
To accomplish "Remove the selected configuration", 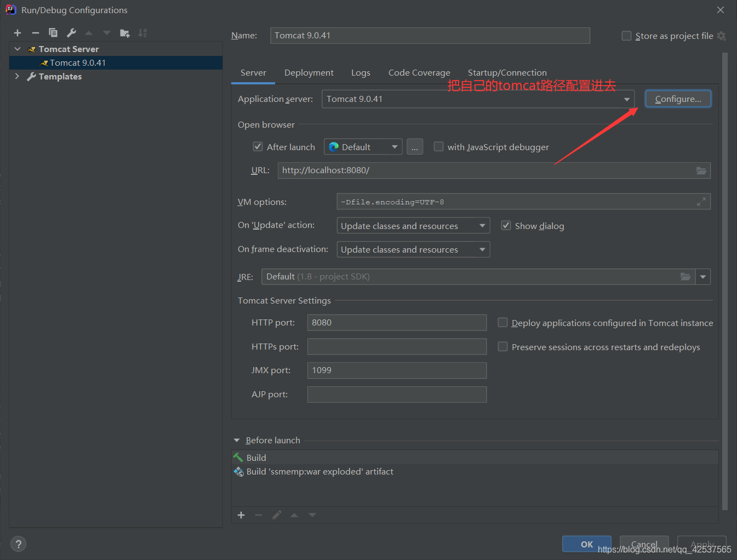I will (36, 33).
